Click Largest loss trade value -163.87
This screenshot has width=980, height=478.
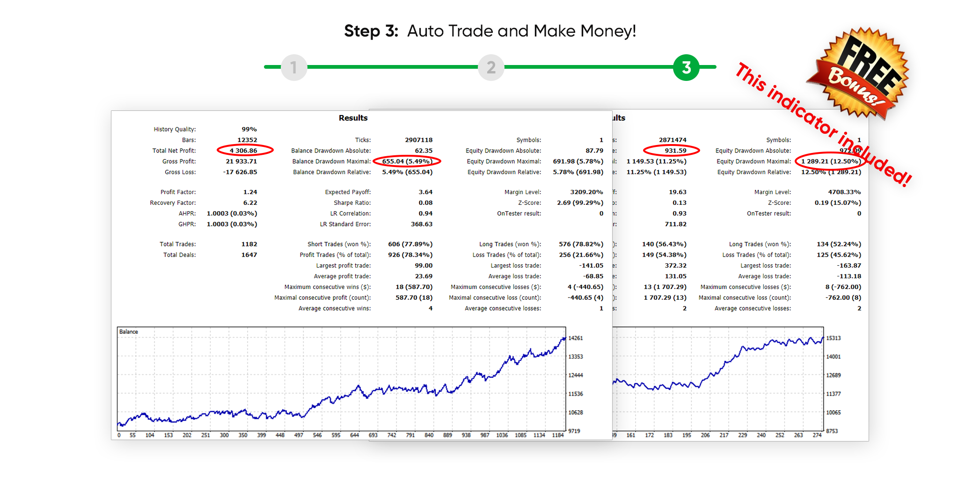849,266
